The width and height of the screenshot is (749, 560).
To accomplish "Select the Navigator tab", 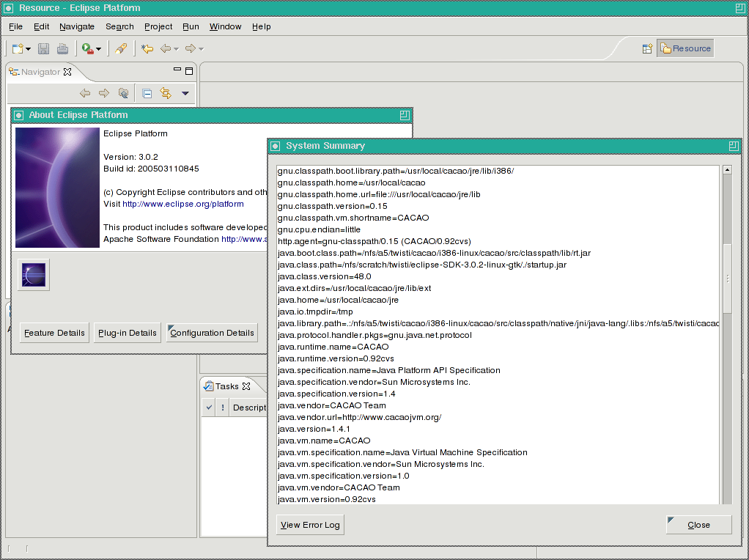I will [40, 72].
